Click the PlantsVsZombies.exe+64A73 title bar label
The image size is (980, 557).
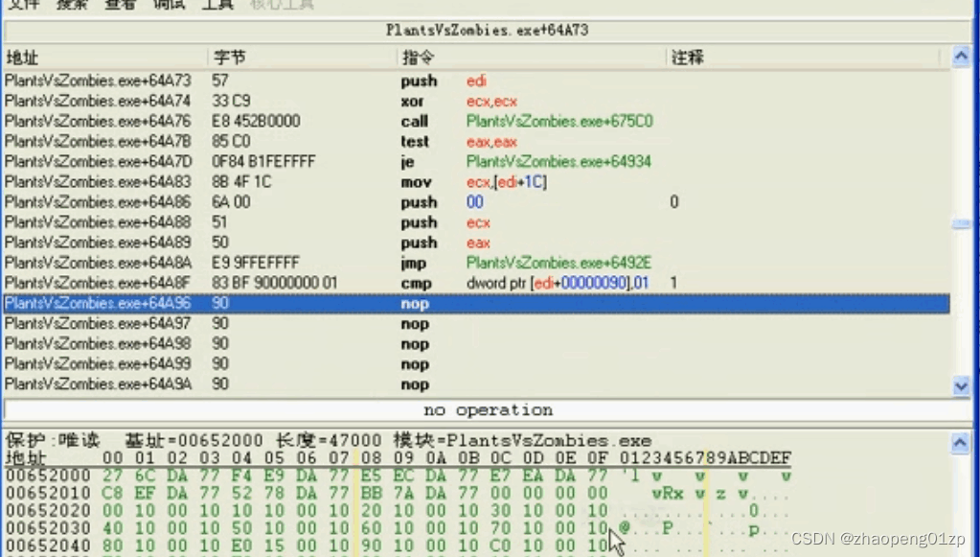coord(487,30)
